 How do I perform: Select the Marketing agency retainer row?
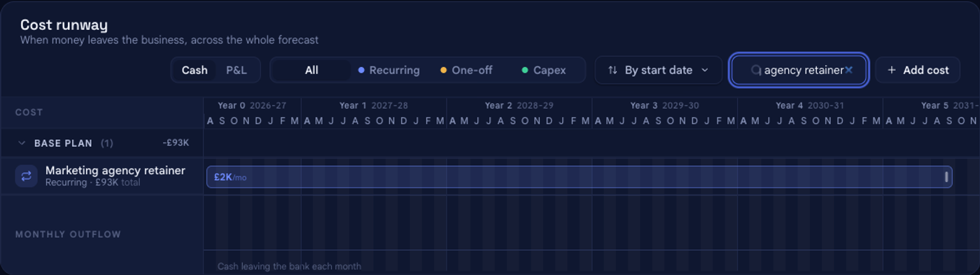[101, 176]
